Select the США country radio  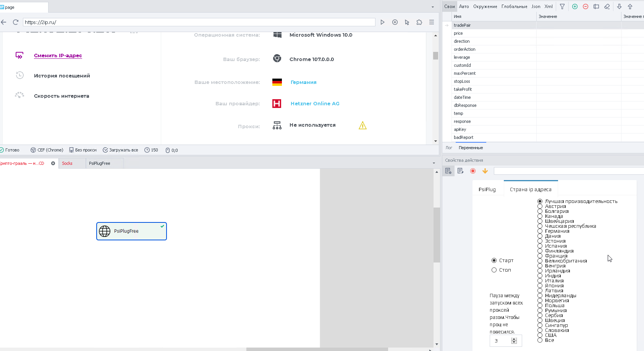540,335
